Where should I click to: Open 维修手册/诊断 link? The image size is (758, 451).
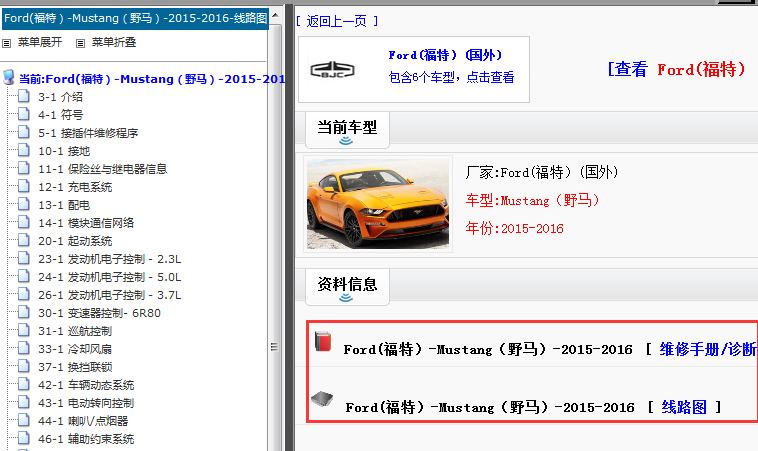(x=708, y=349)
